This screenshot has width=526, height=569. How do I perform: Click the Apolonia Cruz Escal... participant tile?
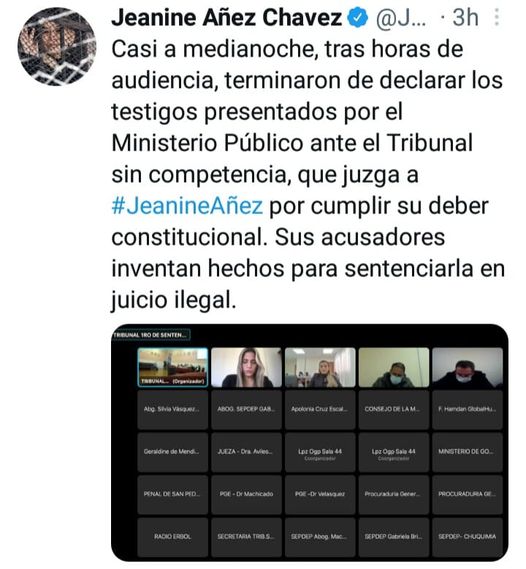coord(320,409)
